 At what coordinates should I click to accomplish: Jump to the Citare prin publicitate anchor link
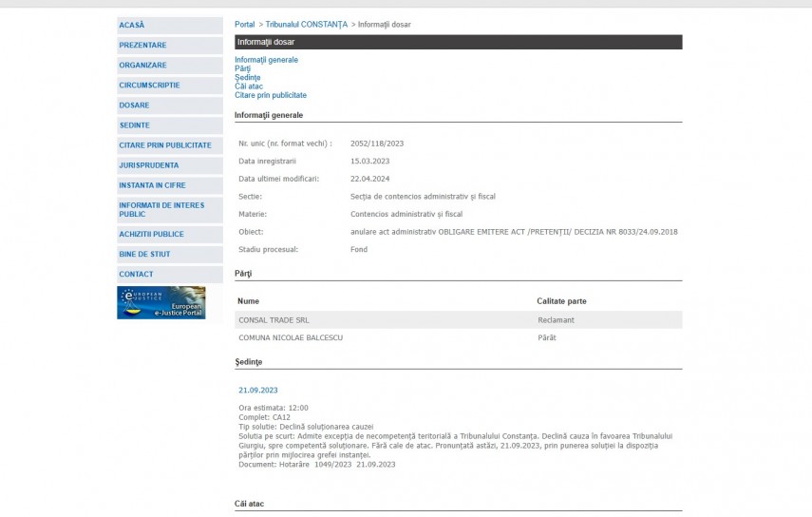pos(271,95)
